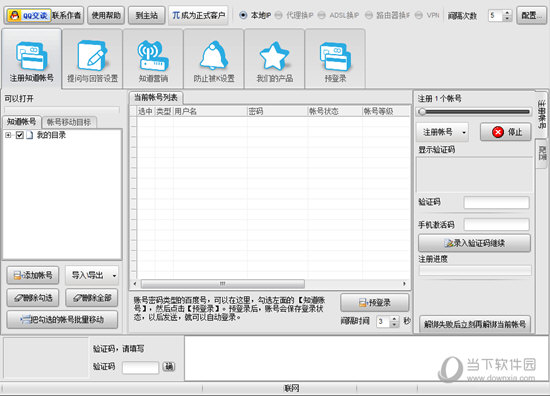550x396 pixels.
Task: Select the 当前帐号列表 tab
Action: coord(156,98)
